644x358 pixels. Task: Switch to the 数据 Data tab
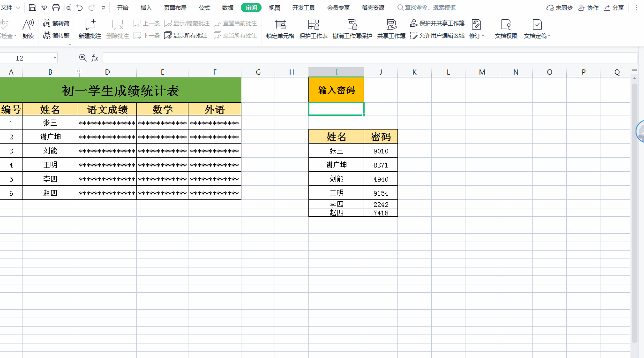coord(228,8)
